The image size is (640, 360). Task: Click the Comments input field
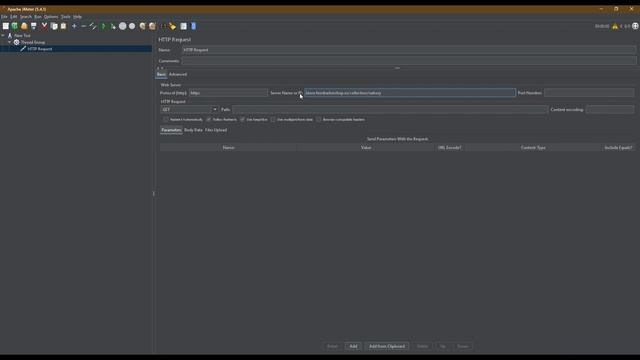coord(409,60)
